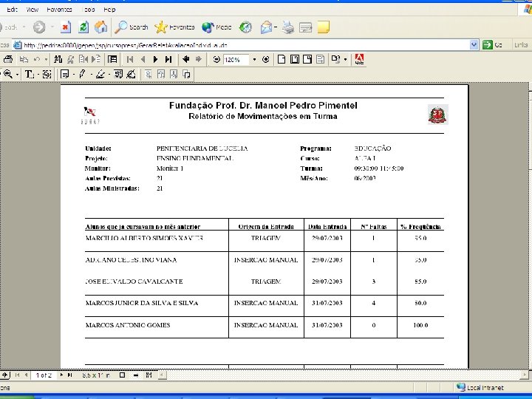Click the horizontal scrollbar left arrow

coord(162,375)
